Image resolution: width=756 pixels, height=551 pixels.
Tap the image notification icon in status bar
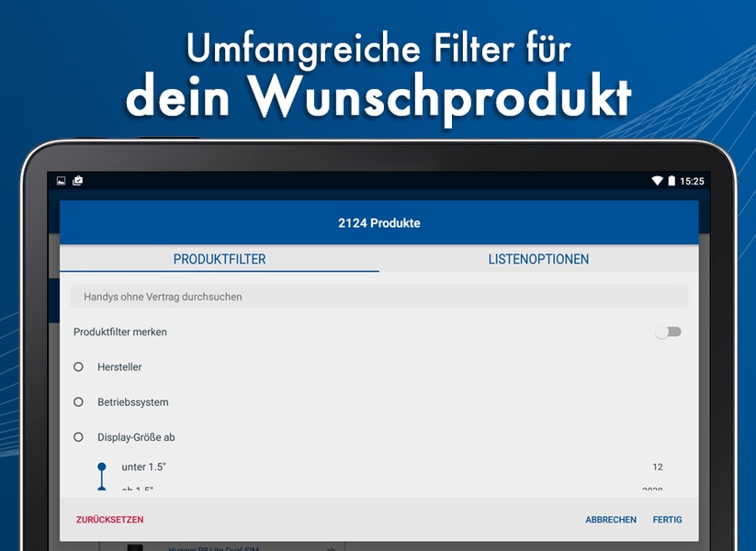[x=61, y=181]
